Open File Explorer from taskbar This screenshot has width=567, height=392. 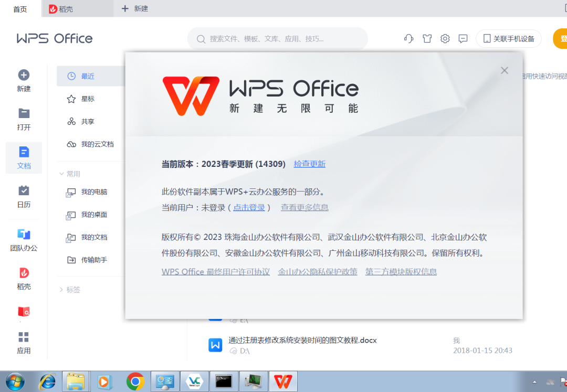[76, 382]
